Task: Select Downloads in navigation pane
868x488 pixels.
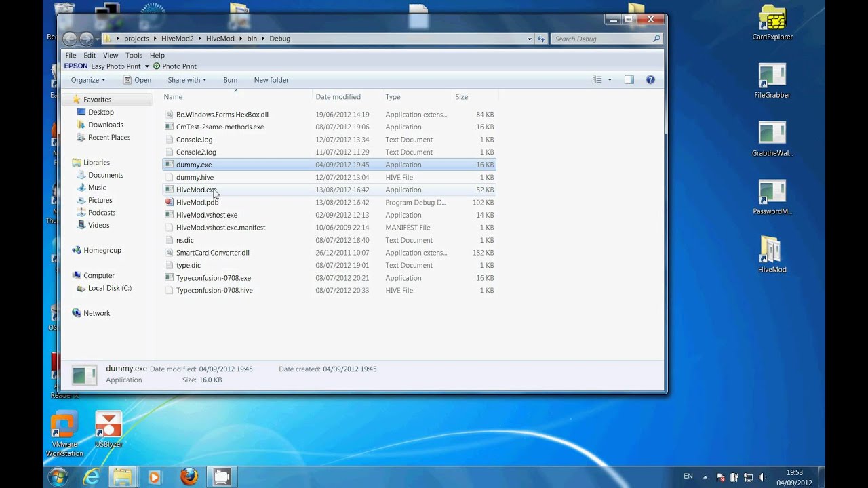Action: [106, 125]
